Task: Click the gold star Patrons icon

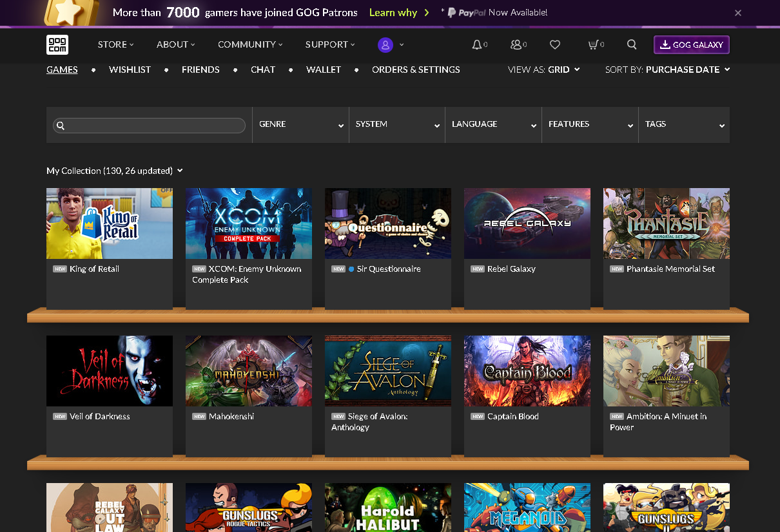Action: 72,12
